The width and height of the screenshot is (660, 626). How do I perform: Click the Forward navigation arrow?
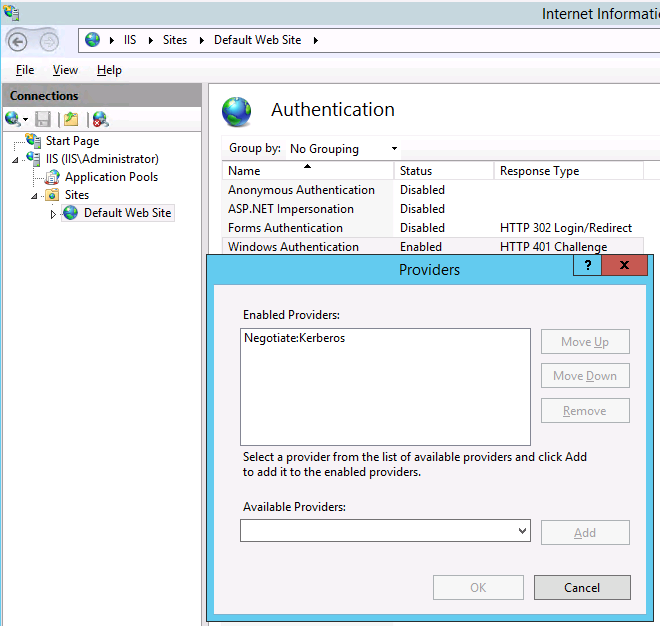pos(49,42)
